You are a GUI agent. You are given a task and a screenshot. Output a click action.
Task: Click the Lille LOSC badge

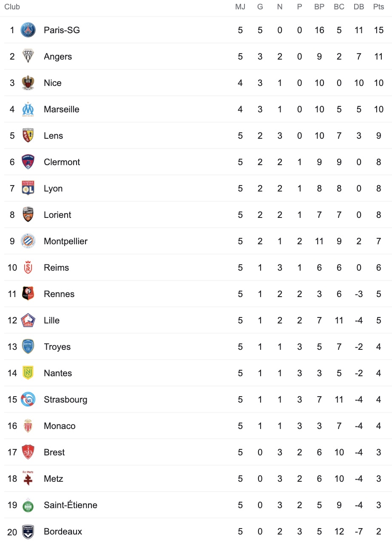tap(28, 320)
